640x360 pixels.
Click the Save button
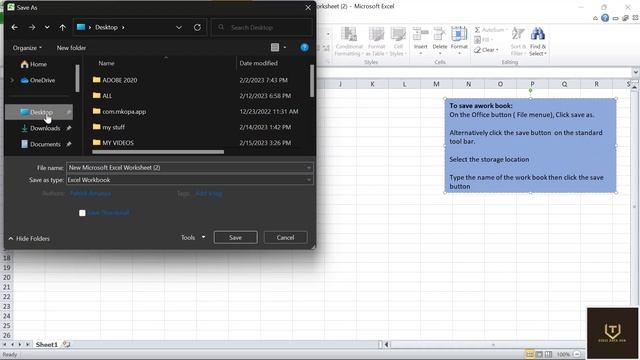point(236,237)
